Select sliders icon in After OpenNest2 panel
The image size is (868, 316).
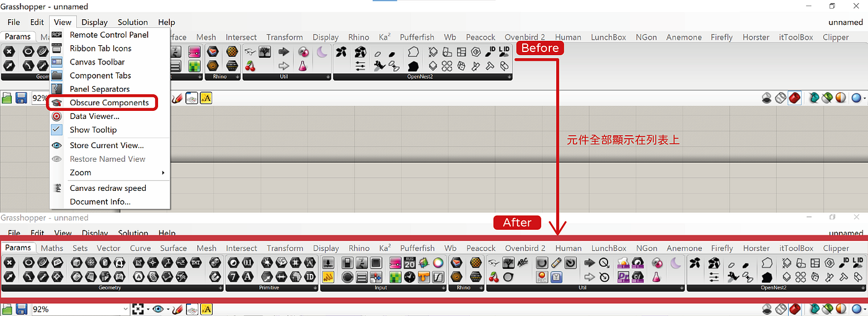(714, 277)
